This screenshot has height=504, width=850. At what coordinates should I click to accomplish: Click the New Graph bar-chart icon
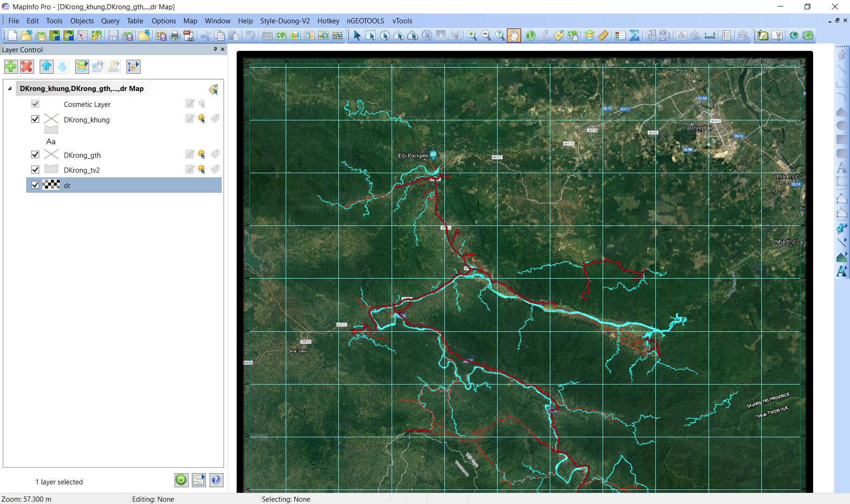click(295, 35)
